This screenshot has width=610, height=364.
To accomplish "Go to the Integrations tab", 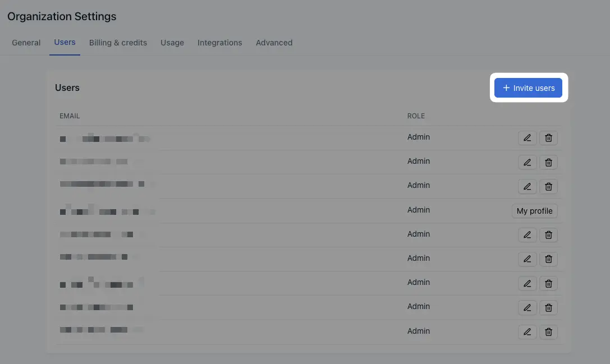I will click(x=220, y=43).
